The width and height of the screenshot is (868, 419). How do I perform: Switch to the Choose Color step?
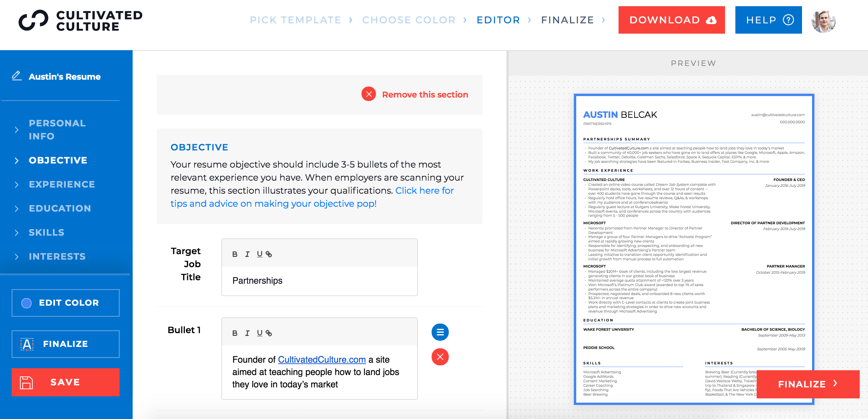click(x=409, y=20)
